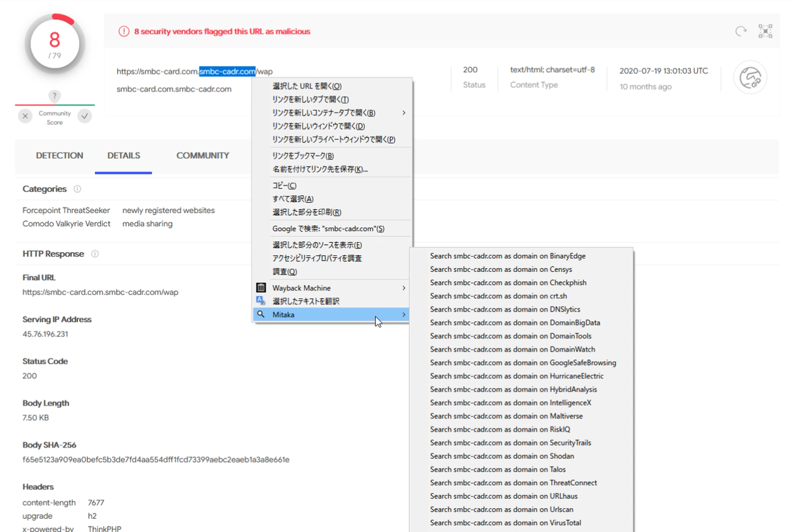Click the Wayback Machine icon in context menu
Image resolution: width=792 pixels, height=532 pixels.
(261, 288)
